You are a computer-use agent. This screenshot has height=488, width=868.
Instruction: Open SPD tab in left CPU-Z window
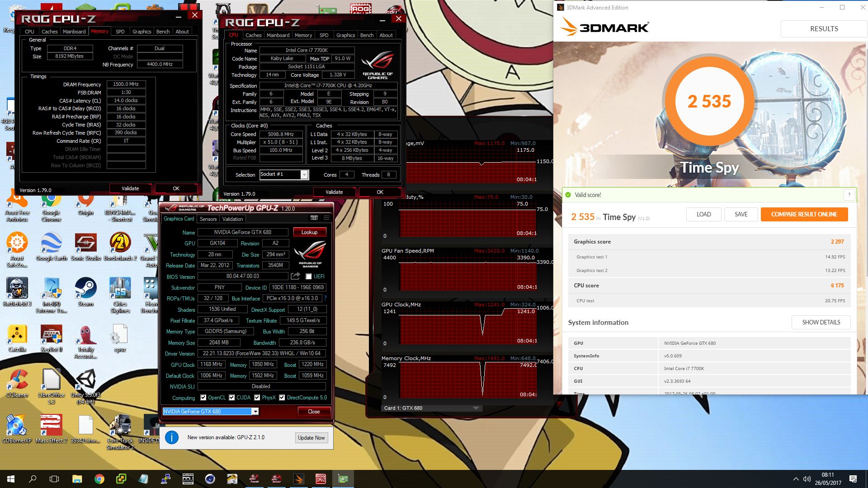pyautogui.click(x=120, y=32)
